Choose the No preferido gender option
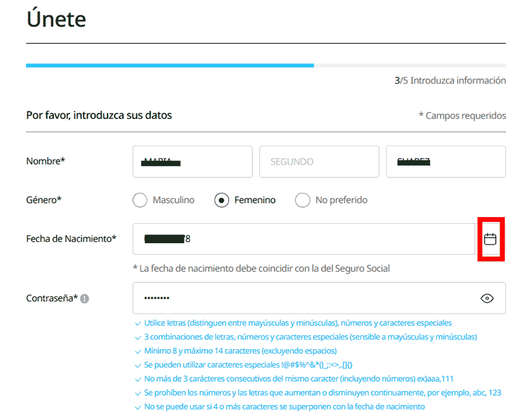Image resolution: width=532 pixels, height=413 pixels. (303, 200)
